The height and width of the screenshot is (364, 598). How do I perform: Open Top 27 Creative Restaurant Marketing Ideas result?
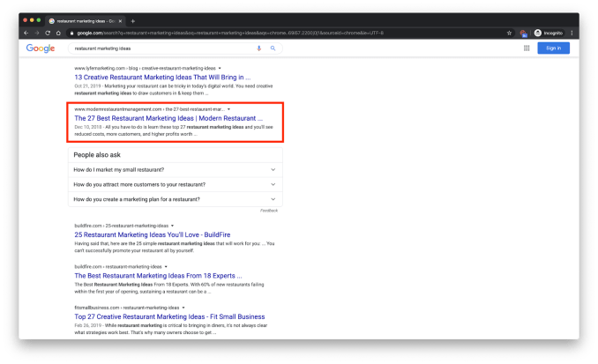click(x=169, y=316)
